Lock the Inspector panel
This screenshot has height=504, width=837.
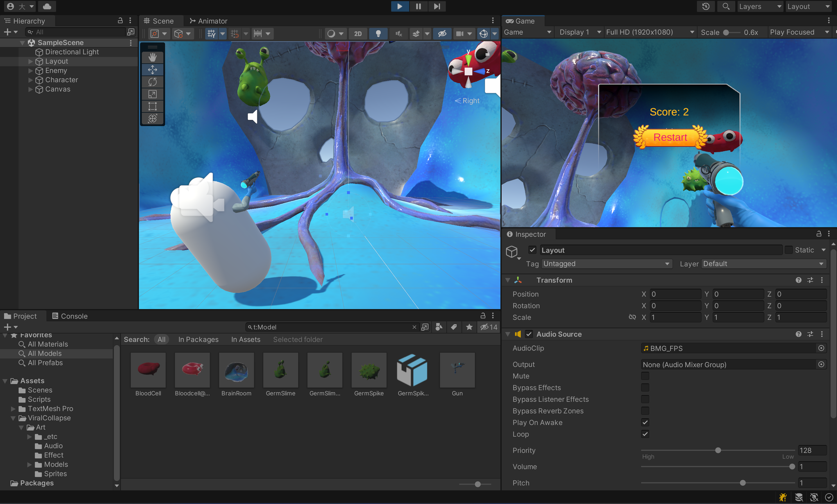pos(819,234)
